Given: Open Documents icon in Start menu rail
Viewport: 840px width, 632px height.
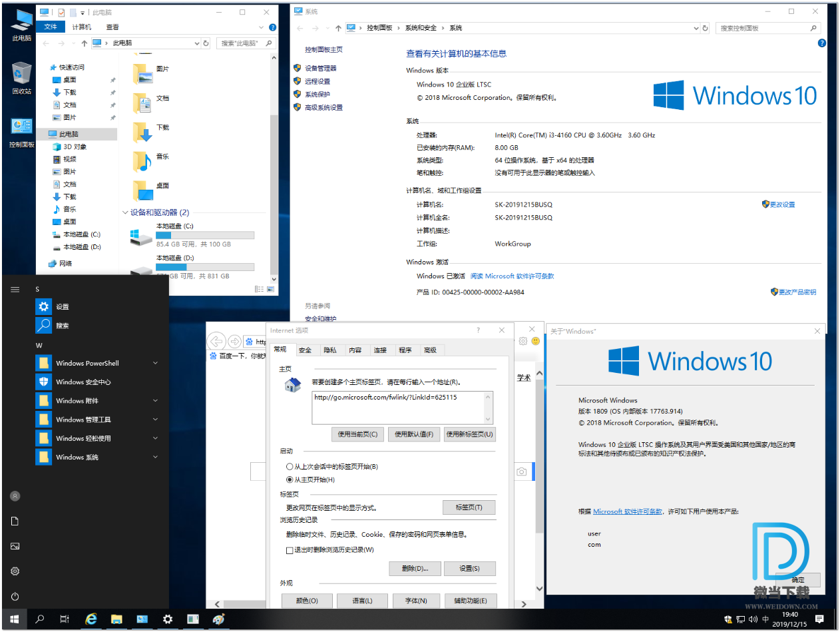Looking at the screenshot, I should (15, 521).
